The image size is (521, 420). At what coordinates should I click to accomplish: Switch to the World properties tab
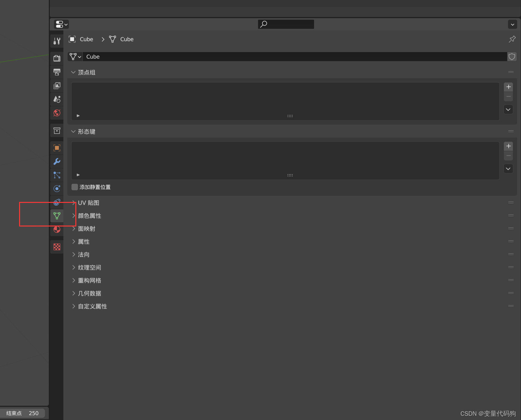pos(57,113)
